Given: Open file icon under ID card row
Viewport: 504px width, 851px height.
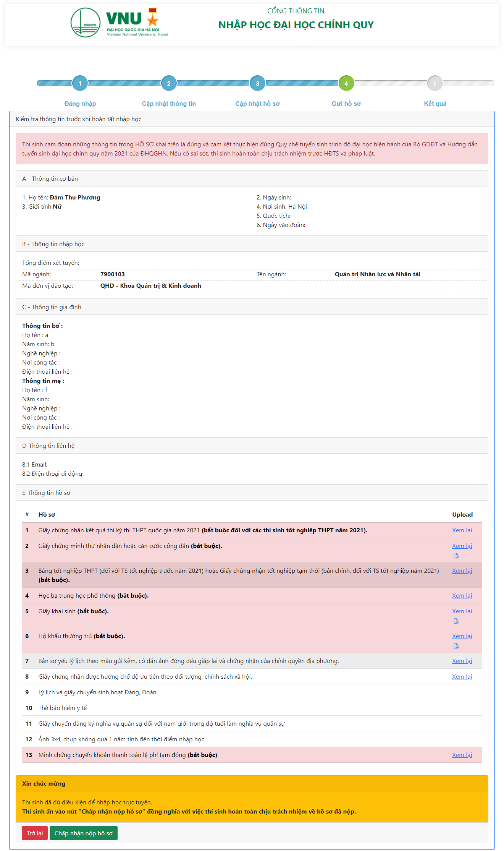Looking at the screenshot, I should [x=456, y=556].
